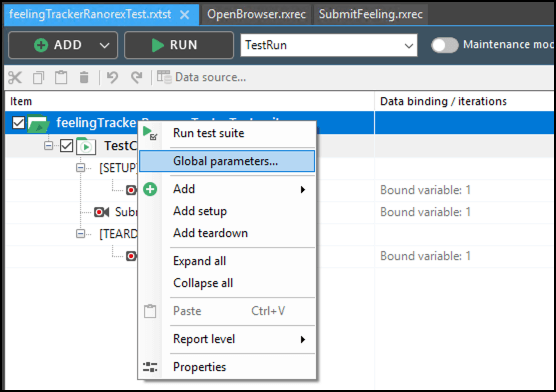The height and width of the screenshot is (392, 556).
Task: Switch to the SubmitFeeling.rxrec tab
Action: (x=371, y=15)
